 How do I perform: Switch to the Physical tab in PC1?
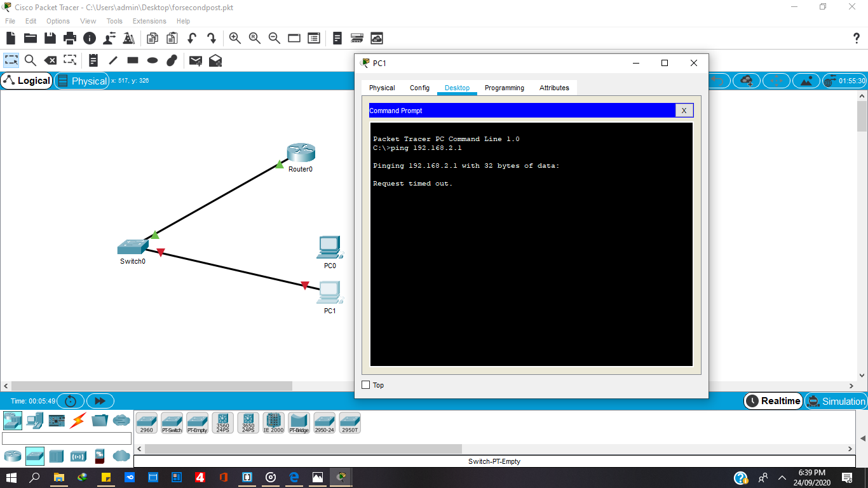click(x=382, y=88)
